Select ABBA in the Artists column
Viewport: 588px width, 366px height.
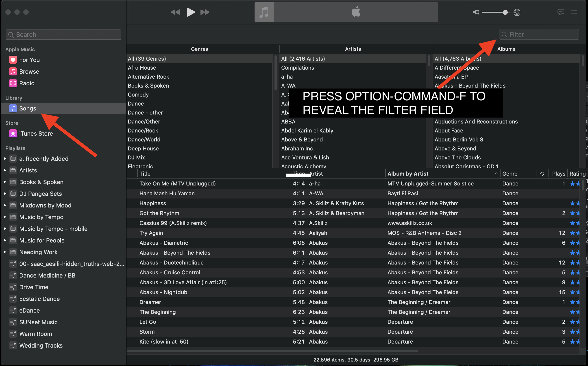tap(288, 121)
